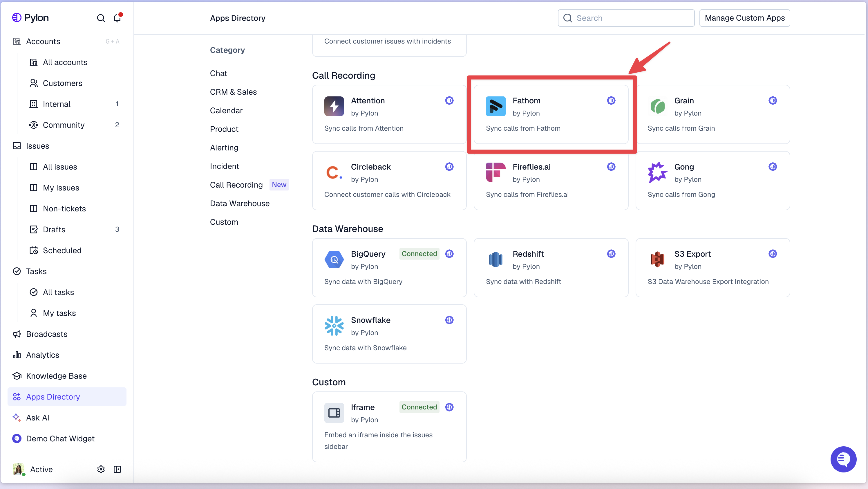Open the notifications bell
Image resolution: width=868 pixels, height=489 pixels.
point(117,18)
